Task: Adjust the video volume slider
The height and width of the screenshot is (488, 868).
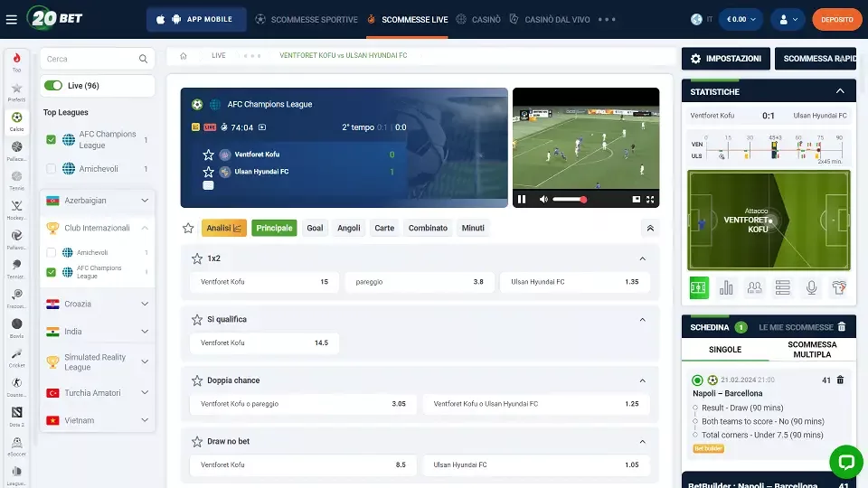Action: [x=569, y=199]
